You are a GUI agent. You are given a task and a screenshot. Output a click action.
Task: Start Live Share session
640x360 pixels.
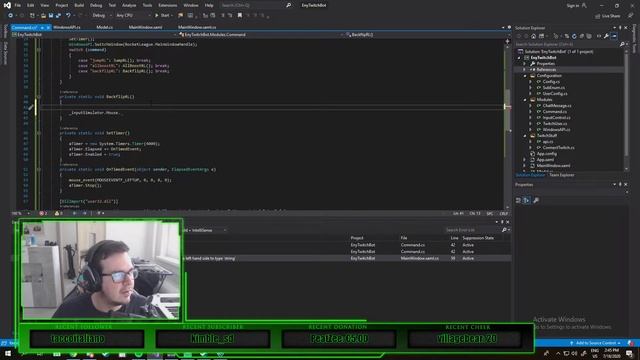pos(608,16)
